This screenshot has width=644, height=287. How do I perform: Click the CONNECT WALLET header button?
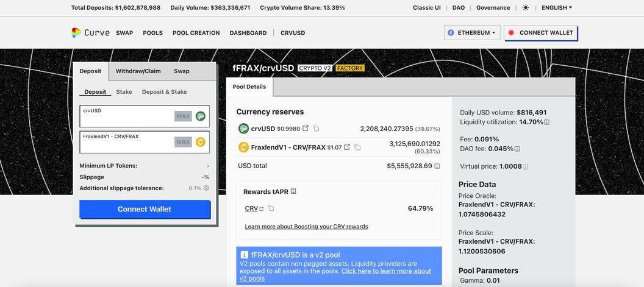(540, 33)
